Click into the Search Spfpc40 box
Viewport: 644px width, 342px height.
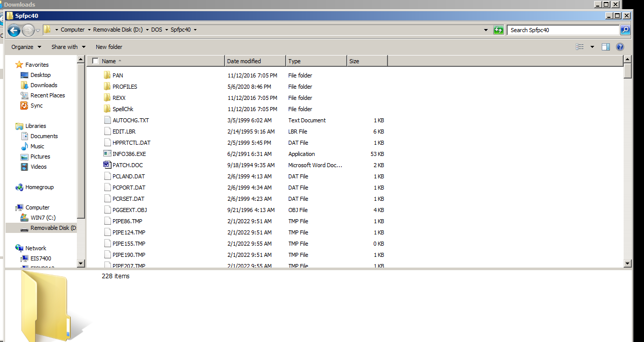click(x=563, y=30)
